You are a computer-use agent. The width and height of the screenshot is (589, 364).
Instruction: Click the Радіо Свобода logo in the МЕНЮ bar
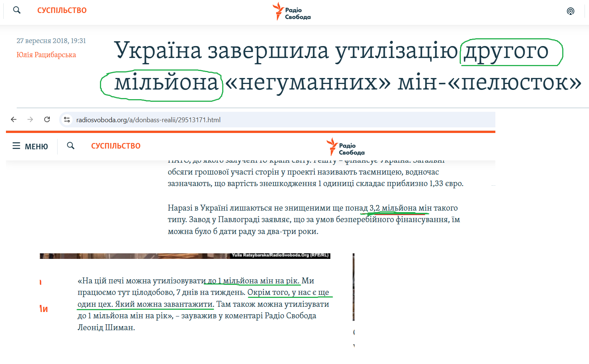346,147
